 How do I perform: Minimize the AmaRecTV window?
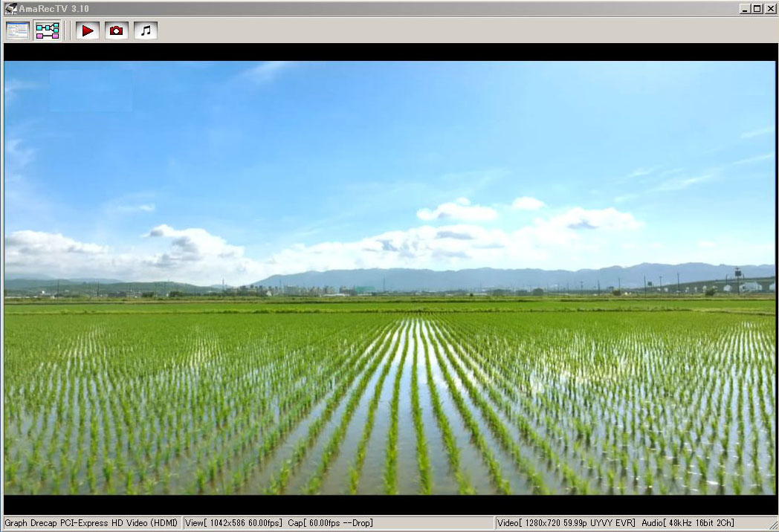pyautogui.click(x=745, y=8)
